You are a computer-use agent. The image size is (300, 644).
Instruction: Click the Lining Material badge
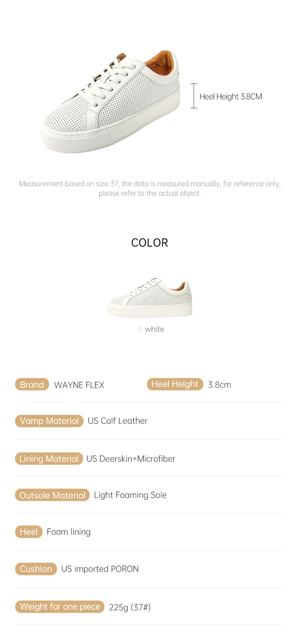pyautogui.click(x=49, y=459)
